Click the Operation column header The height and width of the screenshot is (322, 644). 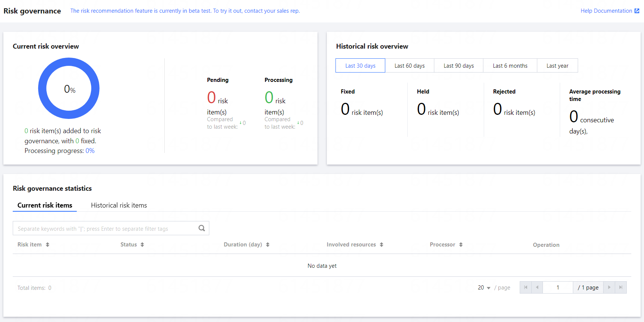[546, 245]
